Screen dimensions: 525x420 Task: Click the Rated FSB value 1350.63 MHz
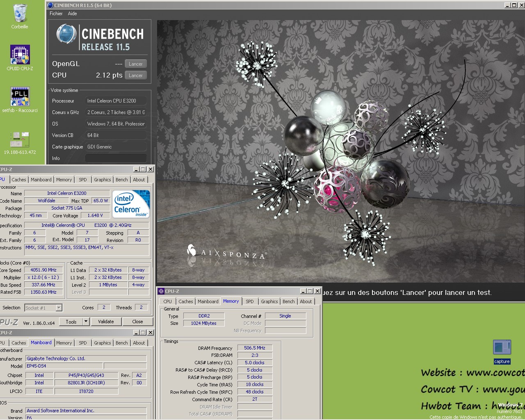pos(43,292)
